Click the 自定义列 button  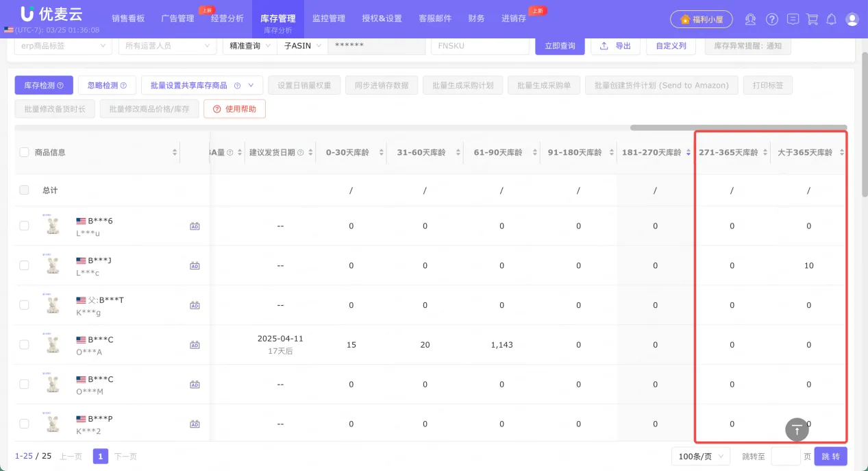click(671, 46)
